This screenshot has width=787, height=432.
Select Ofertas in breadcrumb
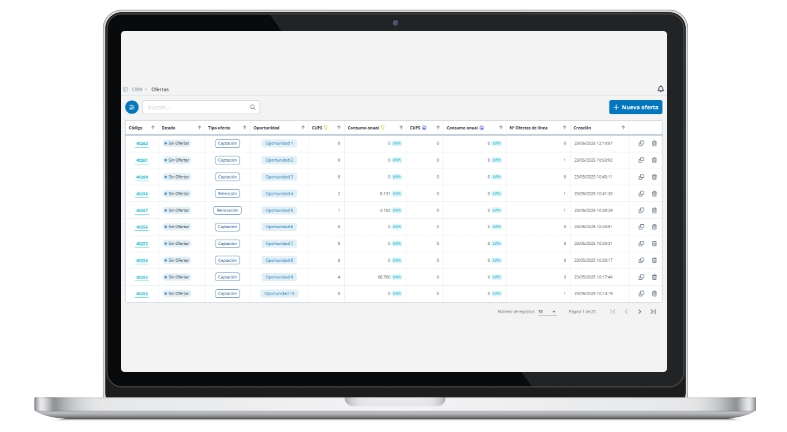pos(160,89)
